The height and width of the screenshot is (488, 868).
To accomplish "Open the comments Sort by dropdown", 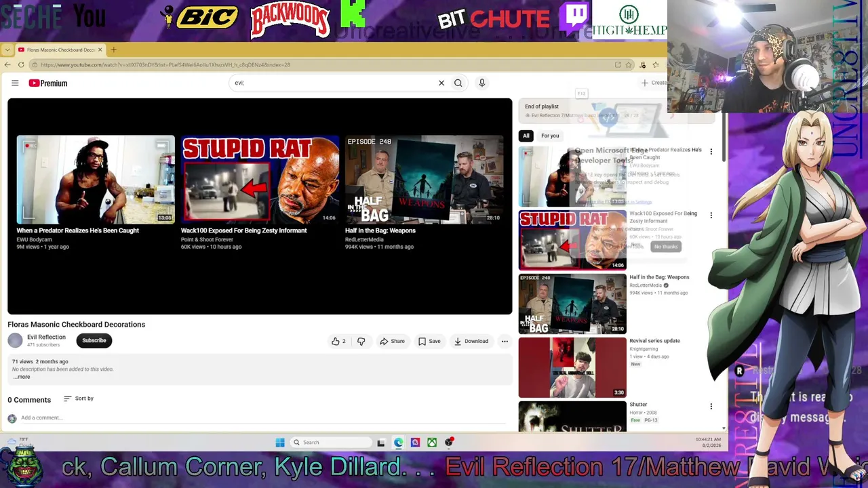I will tap(79, 399).
